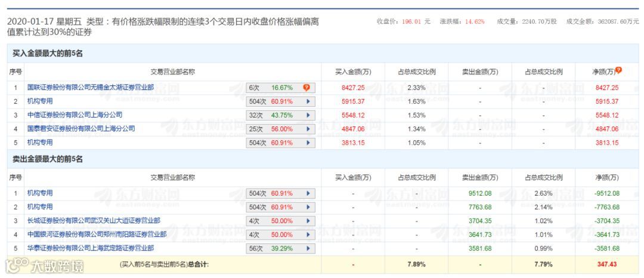Click the total net amount 347.43

pyautogui.click(x=606, y=264)
